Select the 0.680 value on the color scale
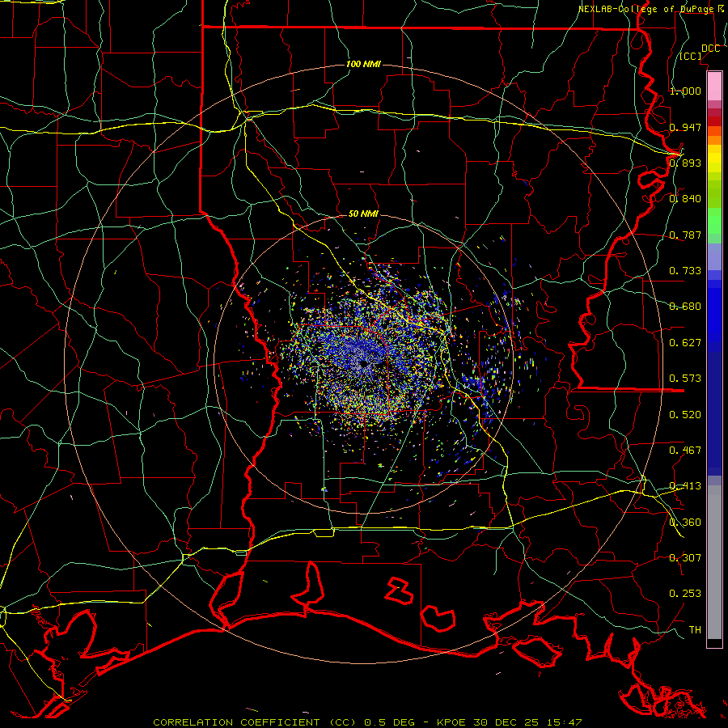The height and width of the screenshot is (728, 728). [685, 307]
